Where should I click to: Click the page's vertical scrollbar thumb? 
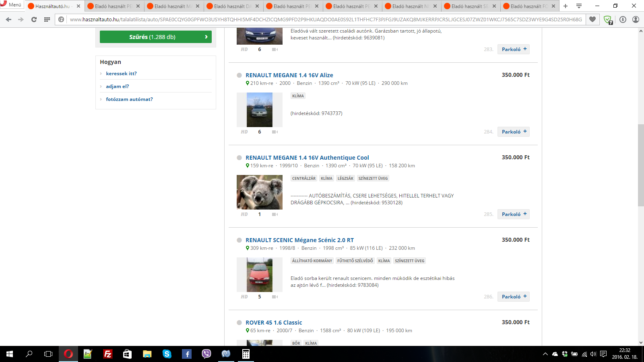coord(641,165)
